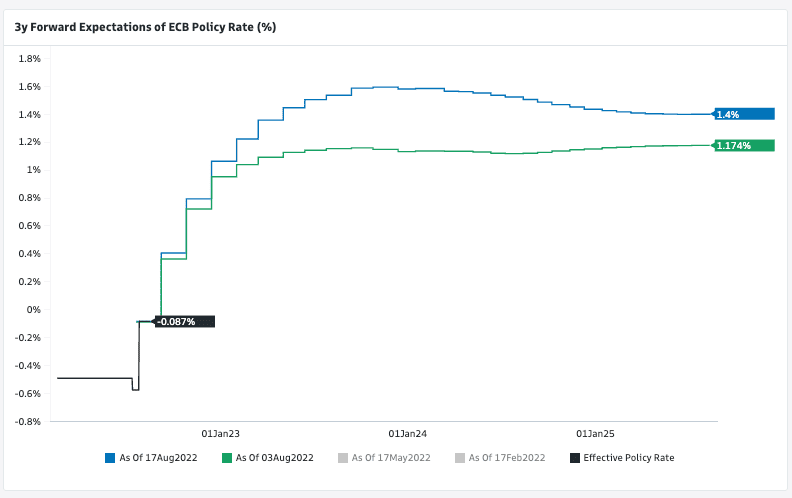Click the 1.8% y-axis label
This screenshot has height=498, width=792.
30,59
